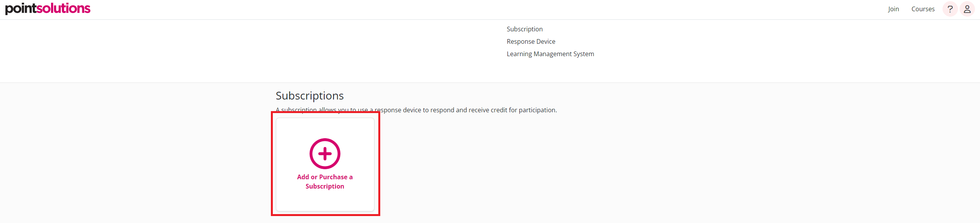Screen dimensions: 980x223
Task: Click the subscription description sentence
Action: tap(416, 110)
